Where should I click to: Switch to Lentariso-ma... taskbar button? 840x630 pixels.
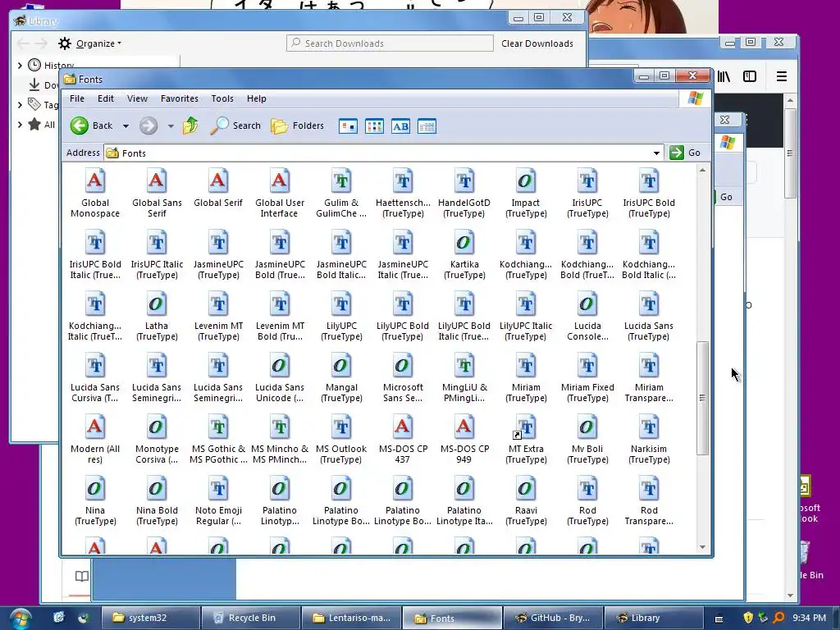[x=351, y=618]
